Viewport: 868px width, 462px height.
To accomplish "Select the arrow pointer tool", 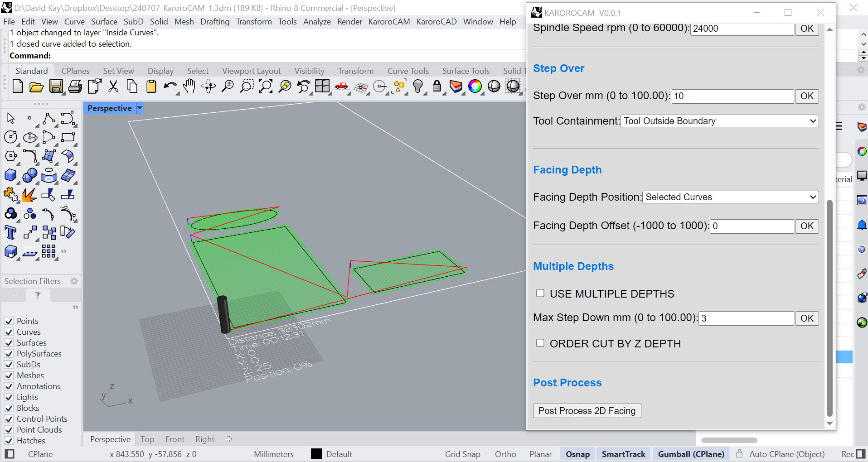I will pos(11,119).
